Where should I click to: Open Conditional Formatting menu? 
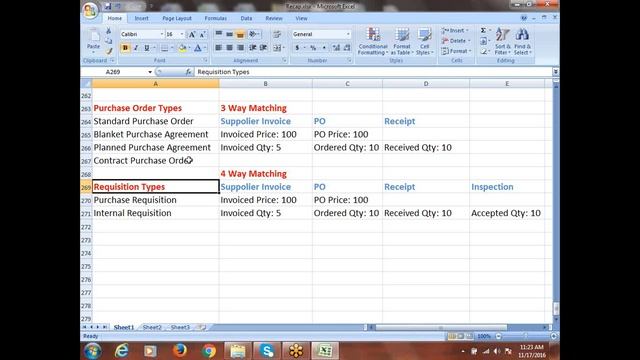(x=373, y=41)
